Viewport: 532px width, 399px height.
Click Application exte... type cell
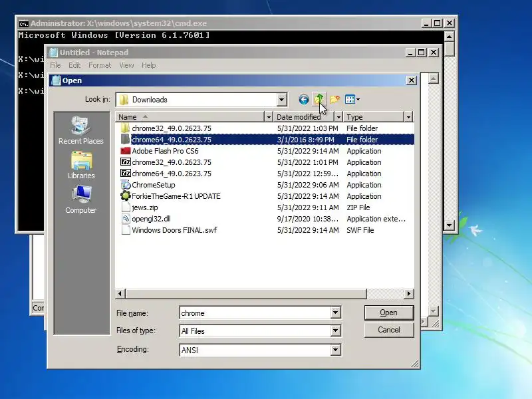pos(376,219)
